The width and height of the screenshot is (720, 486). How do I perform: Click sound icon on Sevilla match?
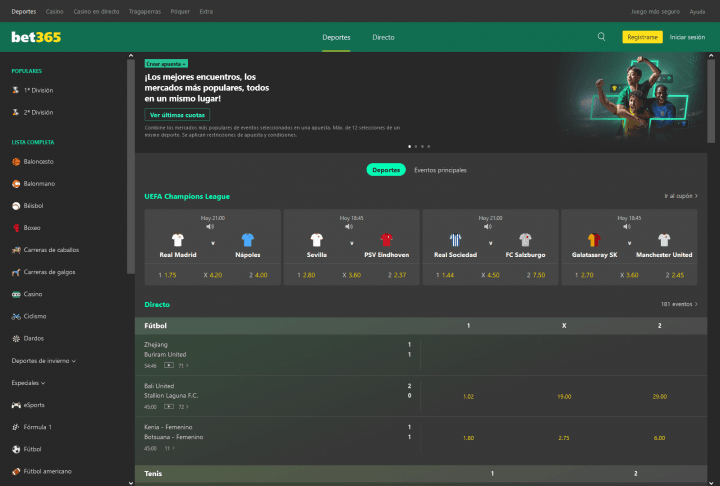coord(349,226)
